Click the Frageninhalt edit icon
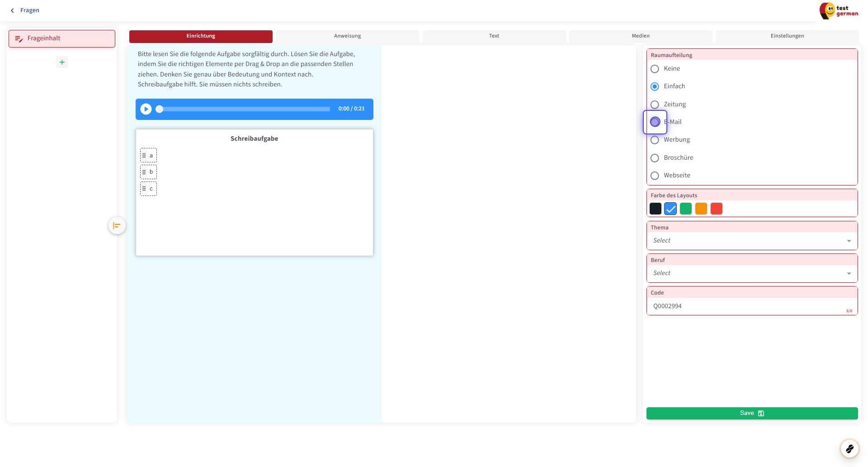Image resolution: width=868 pixels, height=467 pixels. 19,38
